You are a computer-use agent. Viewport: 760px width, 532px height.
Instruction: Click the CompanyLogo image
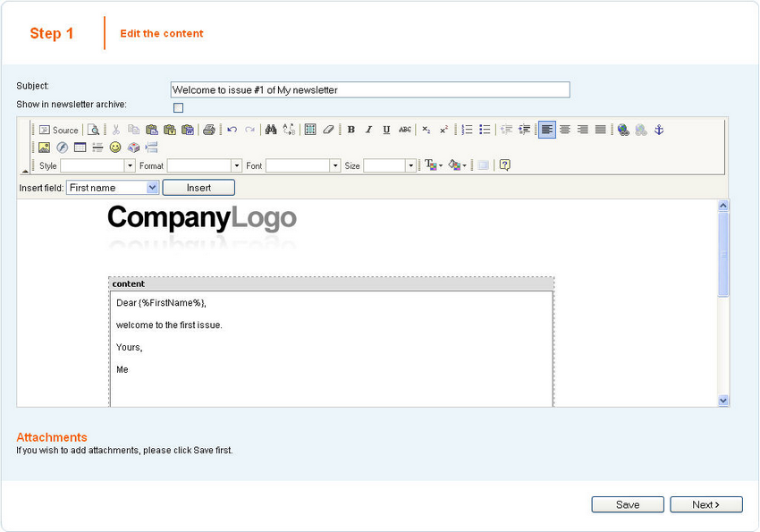coord(202,227)
